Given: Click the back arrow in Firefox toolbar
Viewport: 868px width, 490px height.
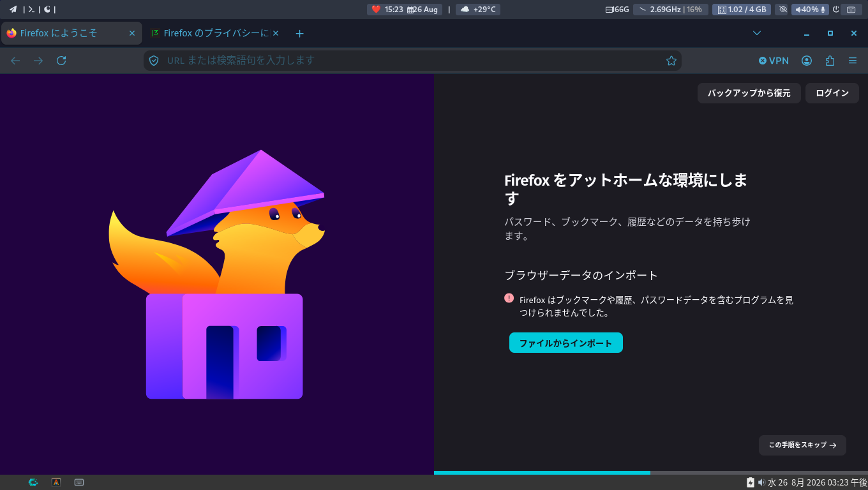Looking at the screenshot, I should click(x=15, y=61).
